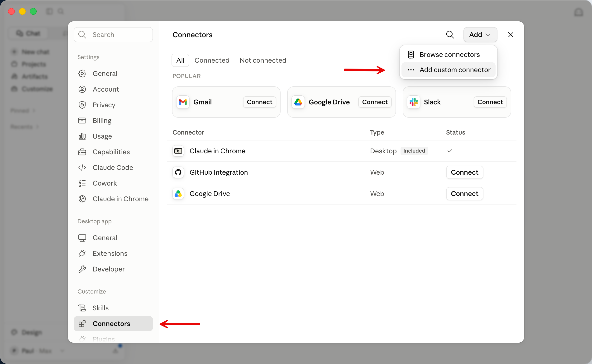
Task: Open Account settings
Action: pos(113,89)
